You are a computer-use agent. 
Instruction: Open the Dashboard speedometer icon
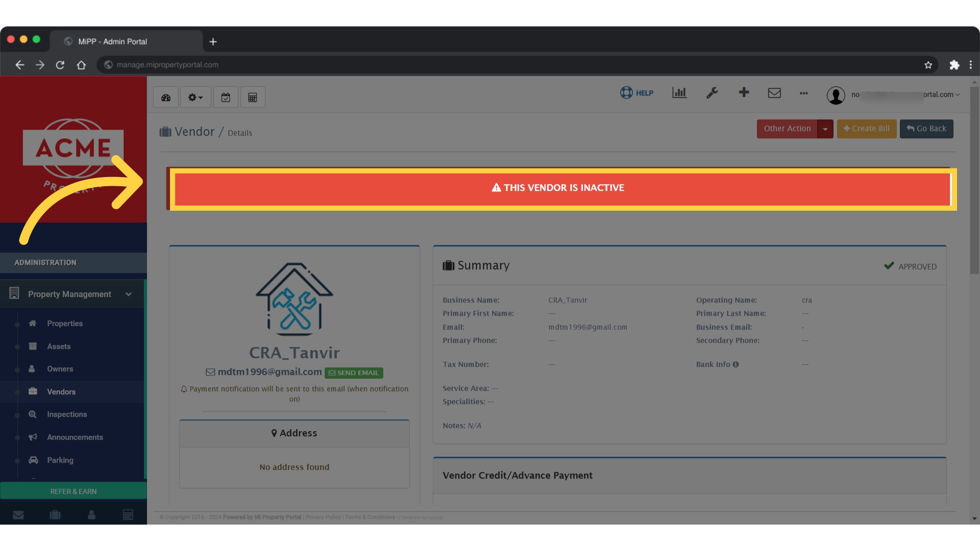coord(165,96)
